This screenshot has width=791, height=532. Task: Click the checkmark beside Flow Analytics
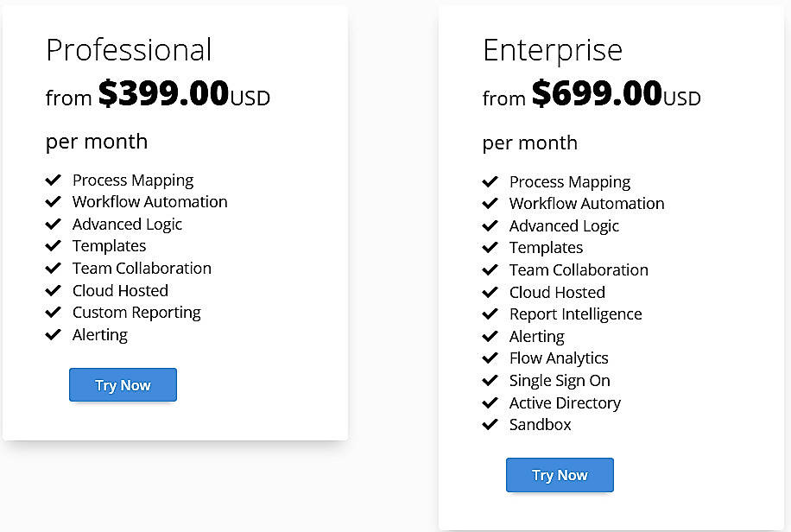[490, 358]
